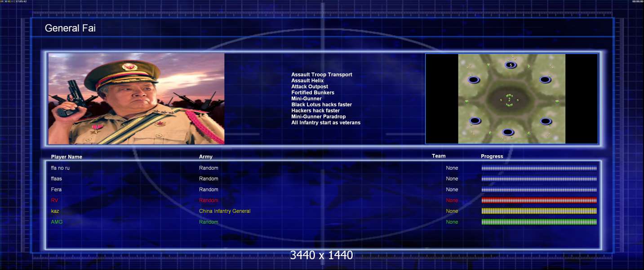Click General Fai's portrait image

point(136,99)
